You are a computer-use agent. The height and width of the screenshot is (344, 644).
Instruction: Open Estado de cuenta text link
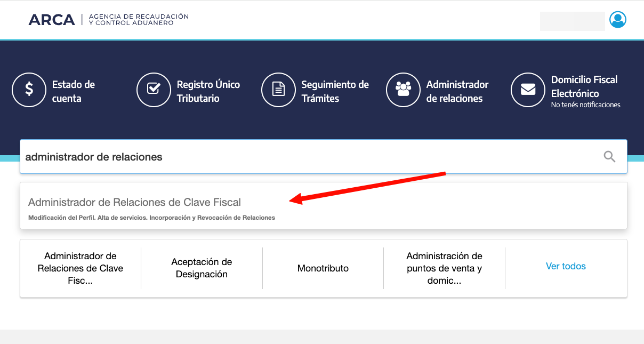(x=74, y=91)
